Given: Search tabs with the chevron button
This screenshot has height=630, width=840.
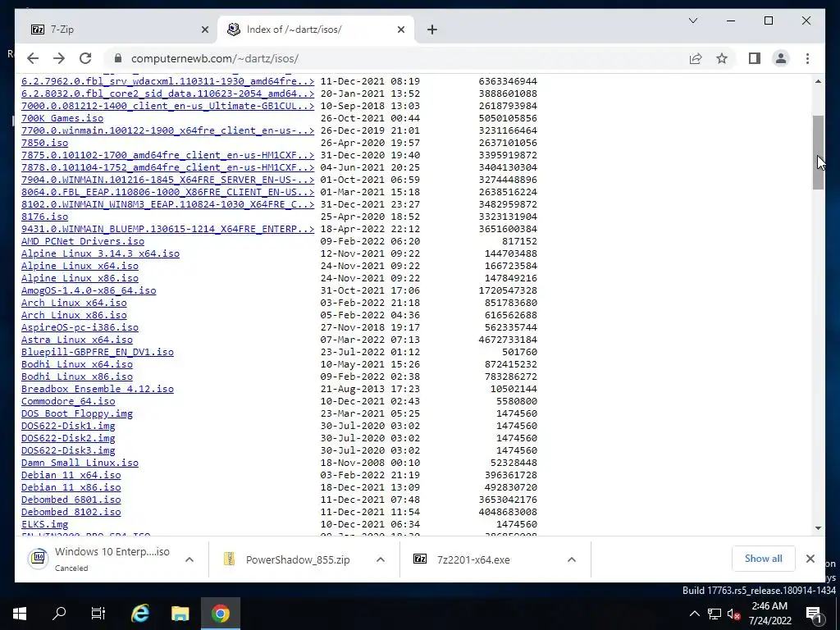Looking at the screenshot, I should coord(692,21).
